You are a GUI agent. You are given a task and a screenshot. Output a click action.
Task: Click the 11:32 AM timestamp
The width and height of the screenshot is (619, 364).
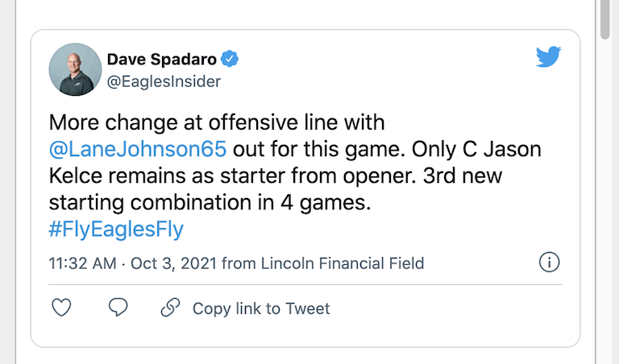click(x=83, y=263)
